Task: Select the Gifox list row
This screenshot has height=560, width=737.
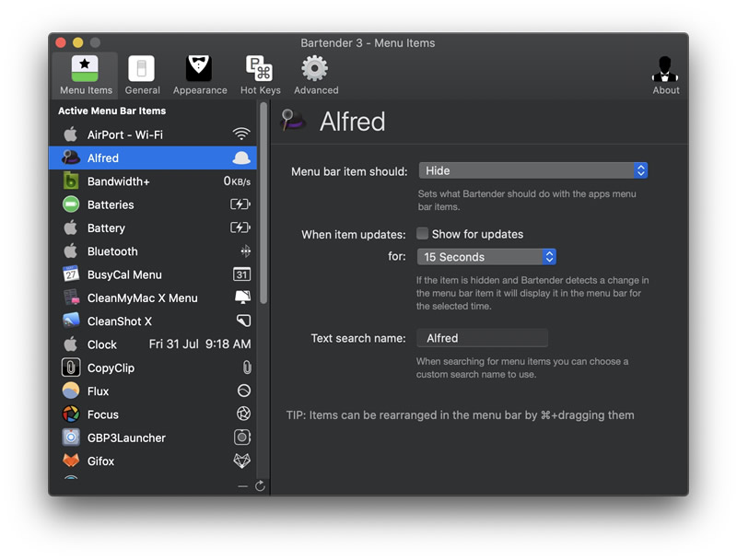Action: [x=153, y=461]
